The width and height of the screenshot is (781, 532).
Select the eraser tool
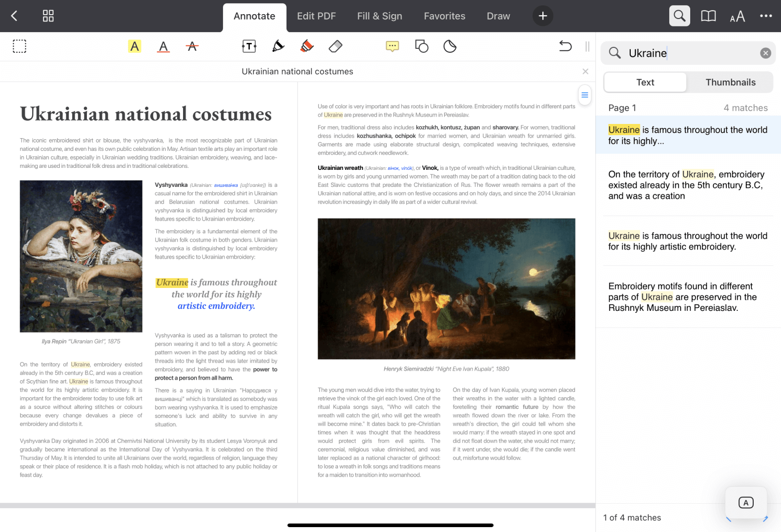(x=336, y=46)
